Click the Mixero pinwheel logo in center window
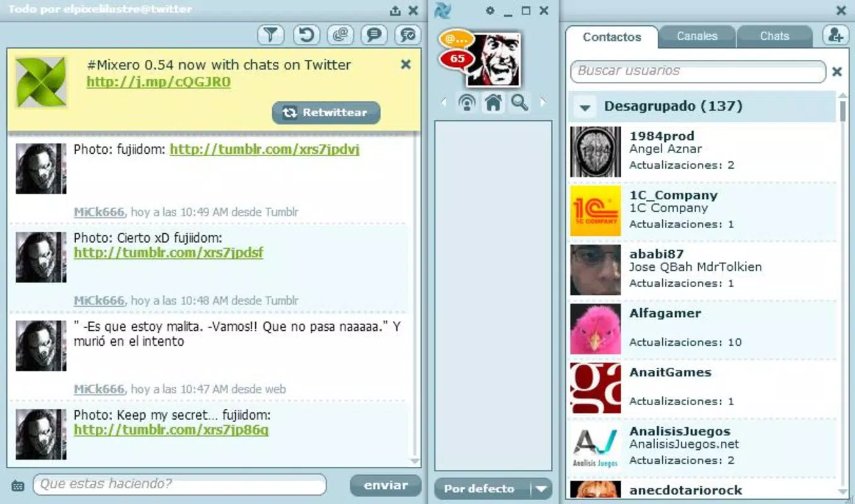The height and width of the screenshot is (504, 855). tap(444, 11)
